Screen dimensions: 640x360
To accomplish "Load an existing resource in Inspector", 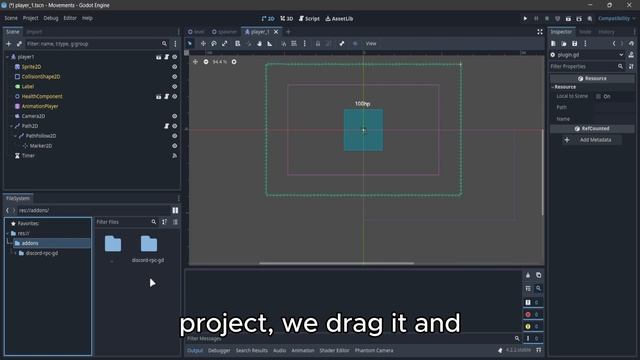I will click(564, 44).
